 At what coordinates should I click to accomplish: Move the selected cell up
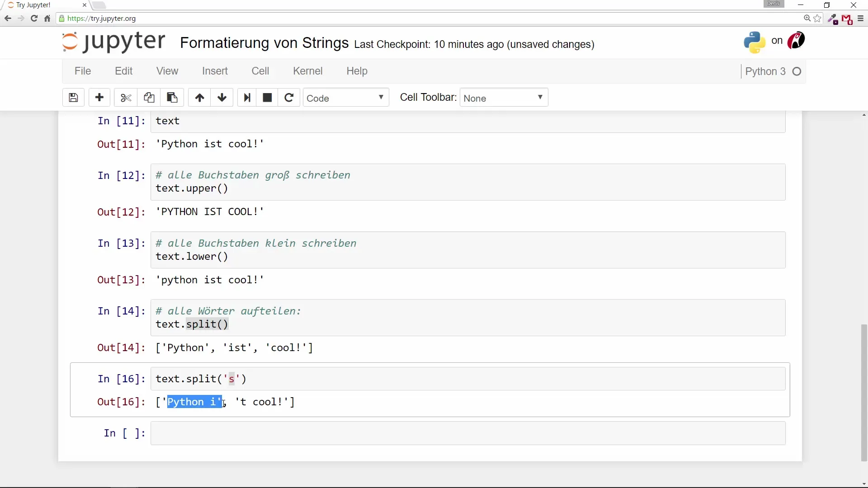[199, 98]
